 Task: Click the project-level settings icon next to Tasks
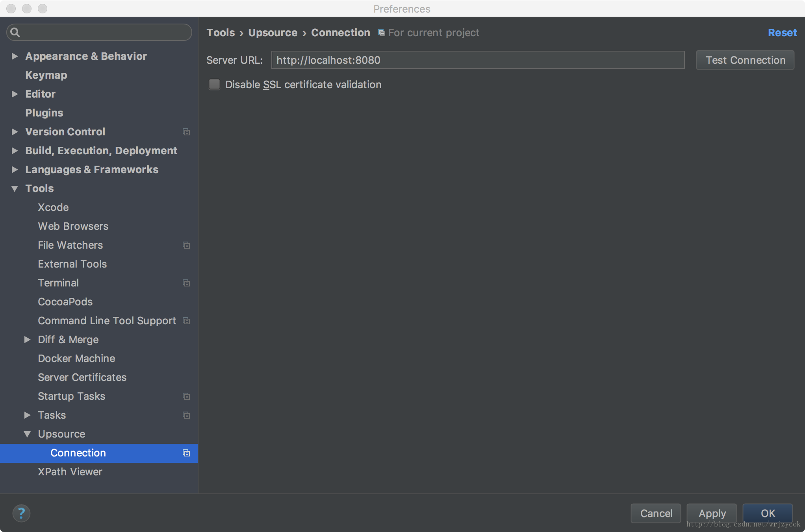(x=187, y=415)
